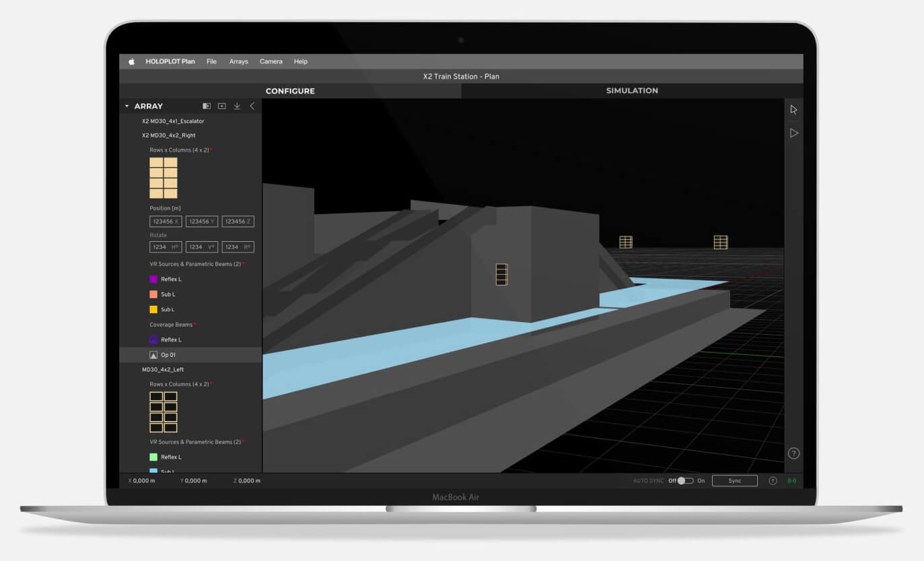Select the pointer cursor tool
The image size is (924, 561).
(x=793, y=110)
